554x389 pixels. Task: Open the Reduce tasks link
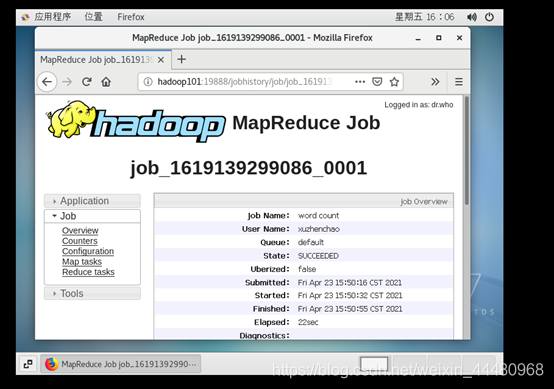point(88,272)
